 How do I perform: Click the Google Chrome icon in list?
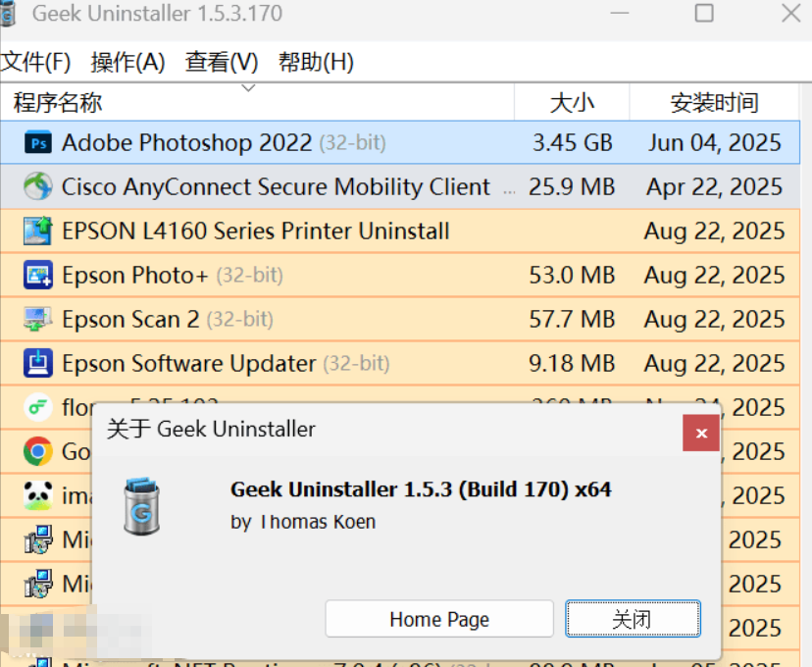[38, 451]
